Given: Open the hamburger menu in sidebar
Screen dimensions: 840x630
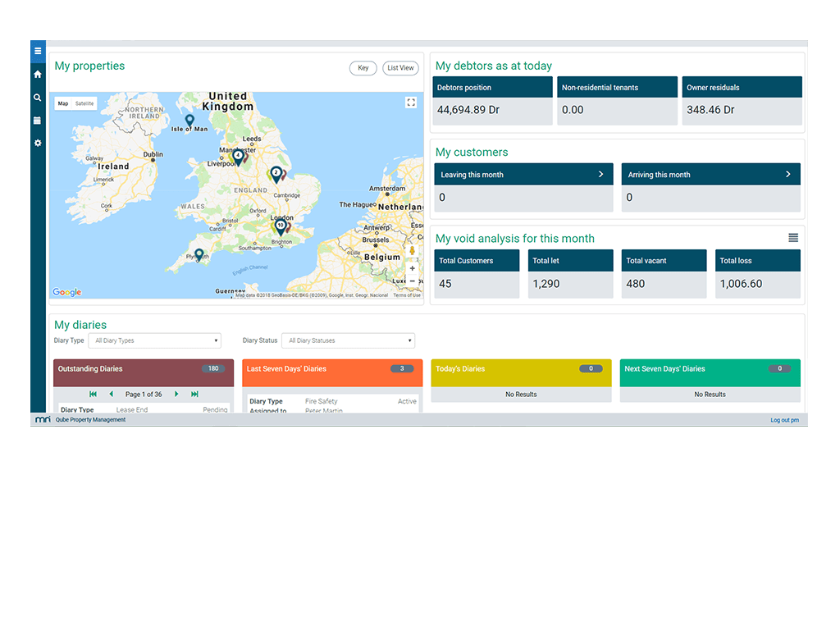Looking at the screenshot, I should (x=38, y=52).
